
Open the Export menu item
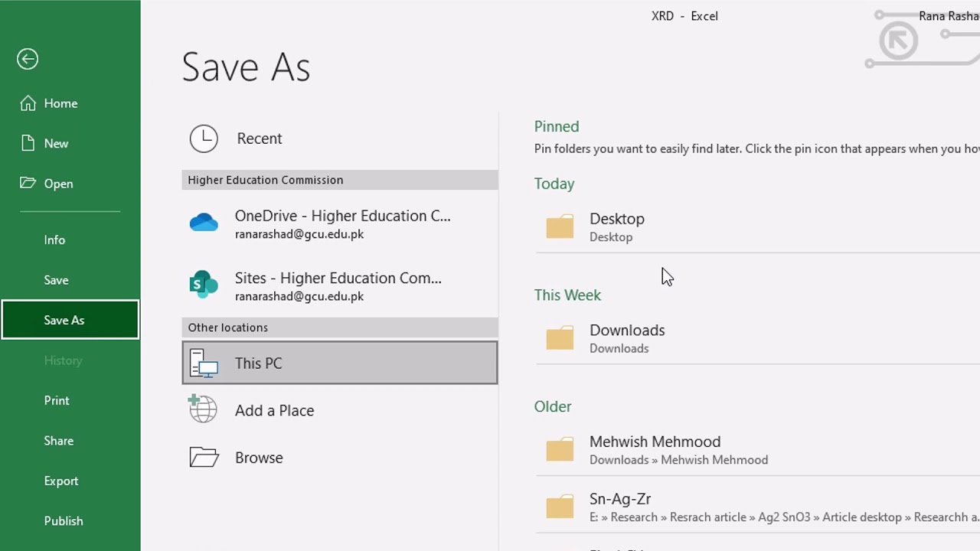coord(61,481)
